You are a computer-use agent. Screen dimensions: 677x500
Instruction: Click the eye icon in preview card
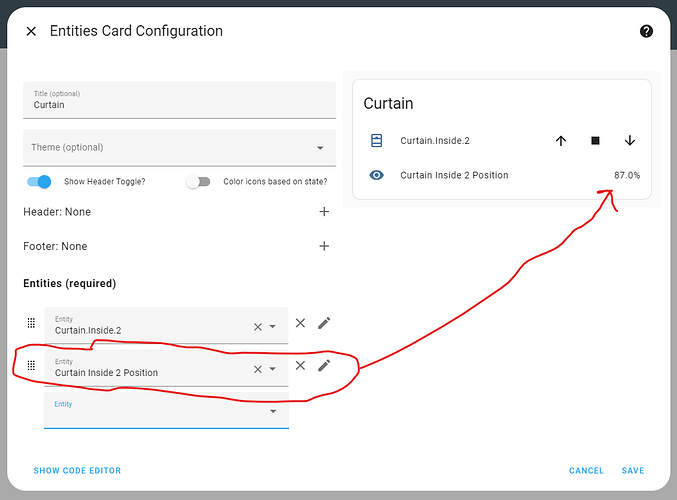pos(376,175)
